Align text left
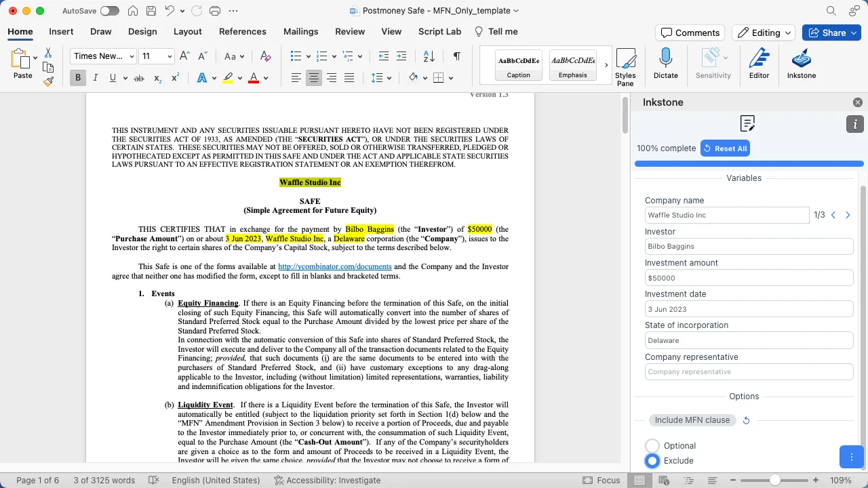This screenshot has height=488, width=868. pos(296,78)
